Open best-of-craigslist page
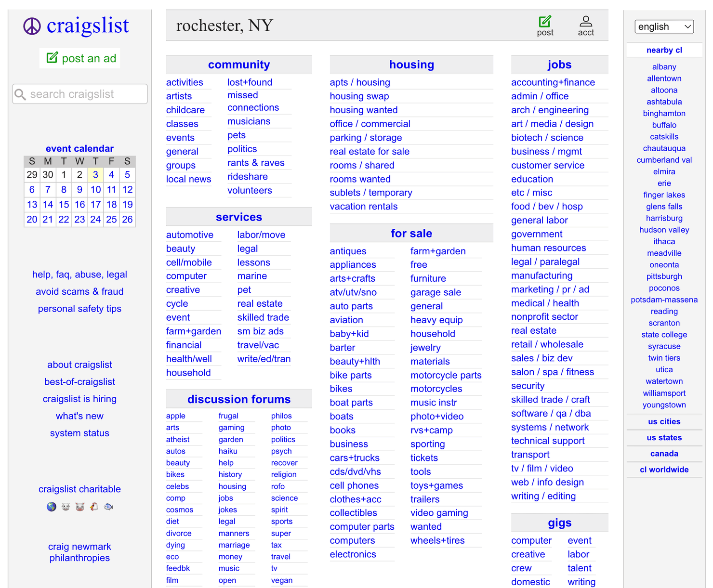Screen dimensions: 713x588 point(79,382)
